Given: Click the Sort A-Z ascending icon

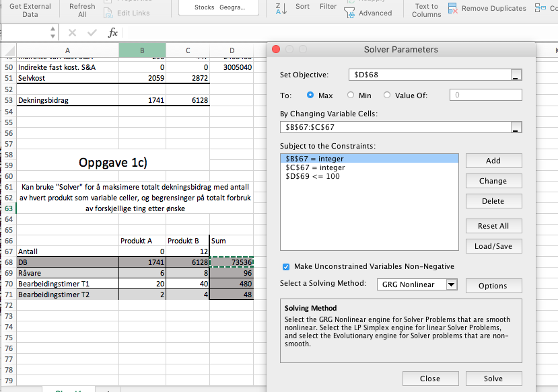Looking at the screenshot, I should click(281, 9).
